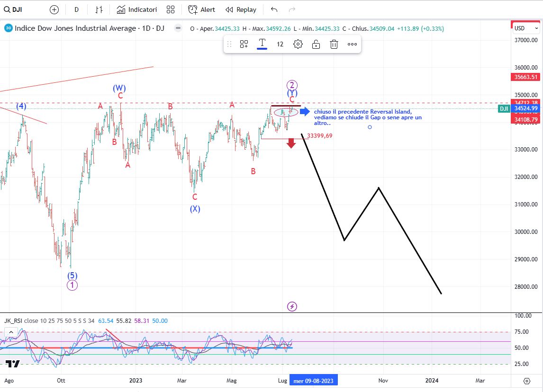The height and width of the screenshot is (392, 543).
Task: Toggle the legend pill button beside the symbol title
Action: tap(178, 28)
